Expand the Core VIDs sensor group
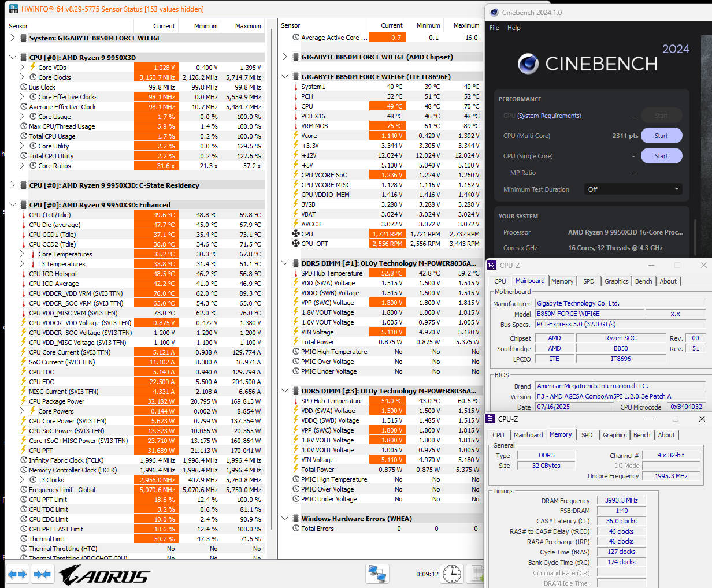 22,68
